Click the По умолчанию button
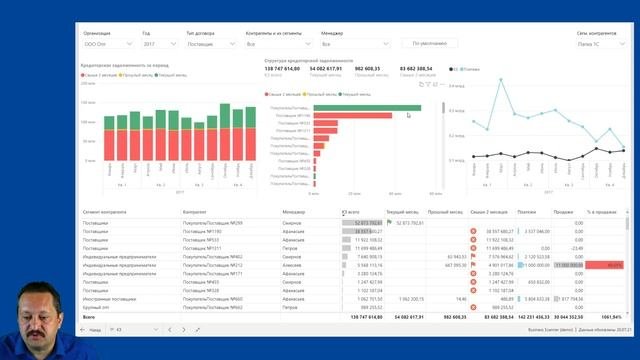Viewport: 640px width, 360px height. coord(429,43)
